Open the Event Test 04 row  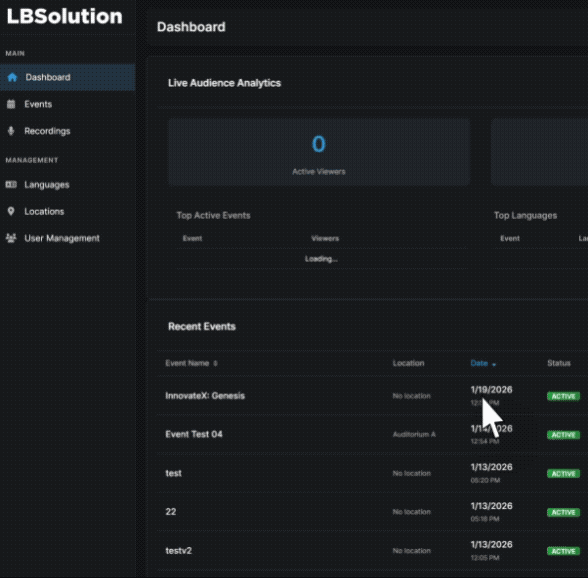tap(371, 434)
